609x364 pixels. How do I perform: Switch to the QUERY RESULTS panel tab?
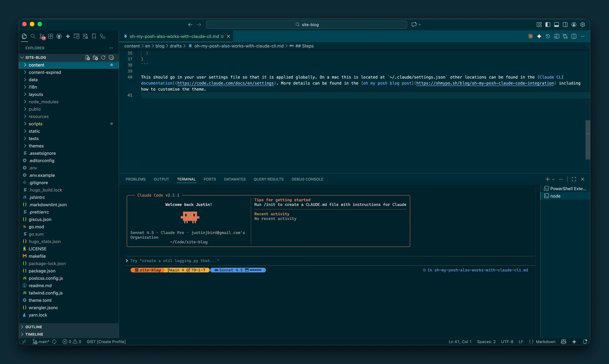[x=269, y=179]
